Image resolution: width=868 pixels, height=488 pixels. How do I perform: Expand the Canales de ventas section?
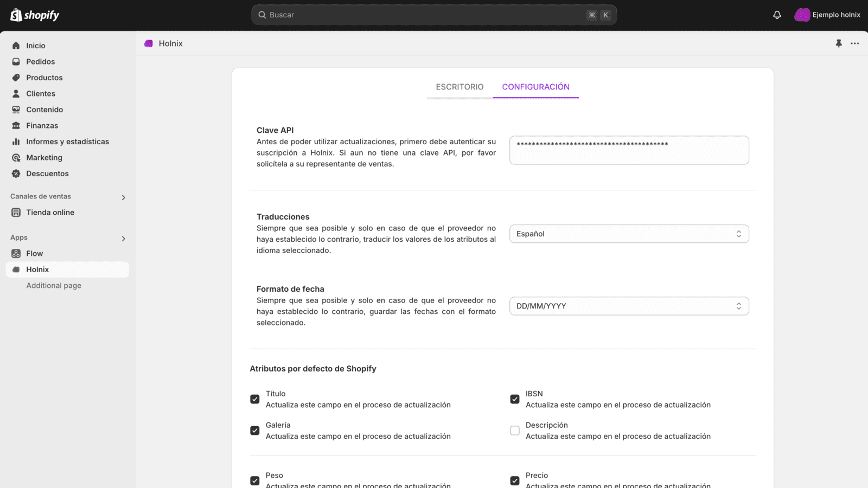pos(124,197)
